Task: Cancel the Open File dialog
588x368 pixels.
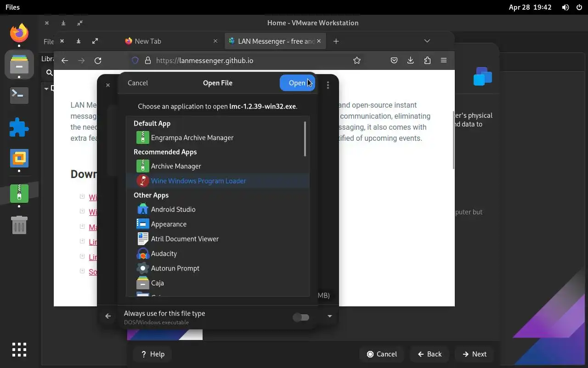Action: click(x=138, y=83)
